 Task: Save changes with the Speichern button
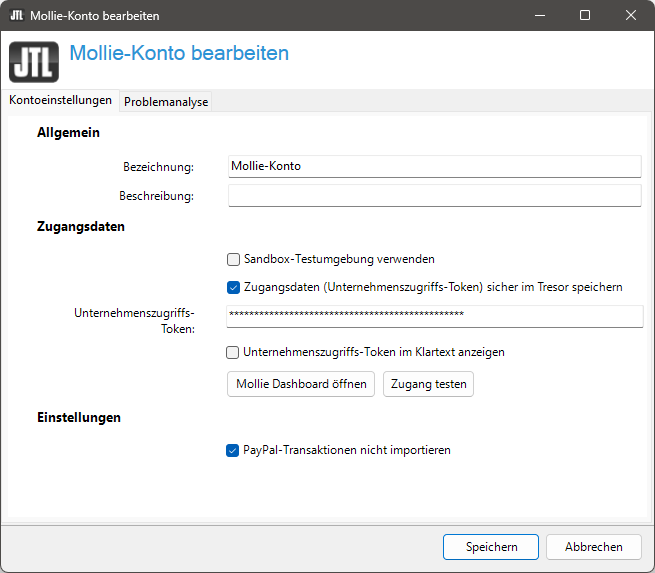pyautogui.click(x=491, y=547)
